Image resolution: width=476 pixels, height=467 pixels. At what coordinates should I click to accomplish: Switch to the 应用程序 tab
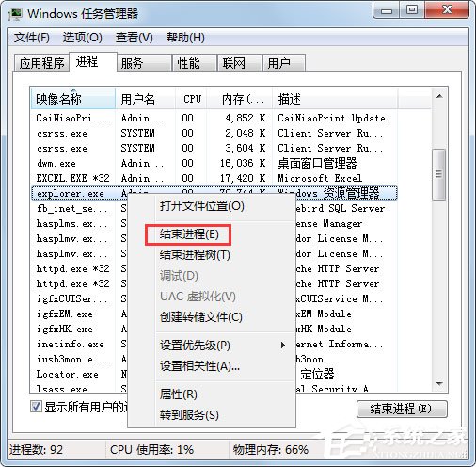point(41,63)
